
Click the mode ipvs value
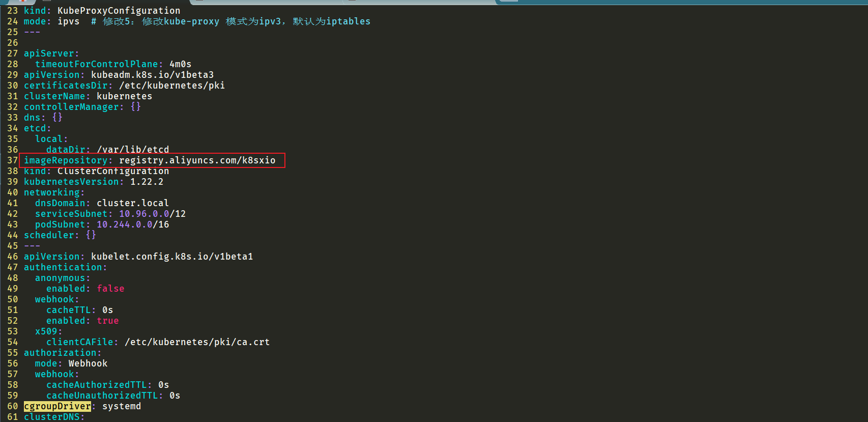coord(69,21)
